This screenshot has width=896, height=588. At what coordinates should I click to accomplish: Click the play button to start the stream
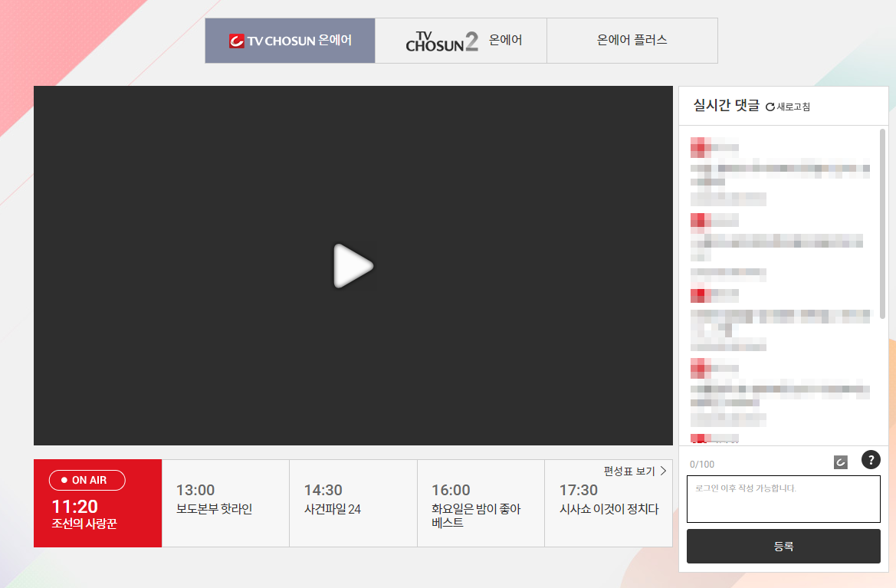pyautogui.click(x=353, y=266)
